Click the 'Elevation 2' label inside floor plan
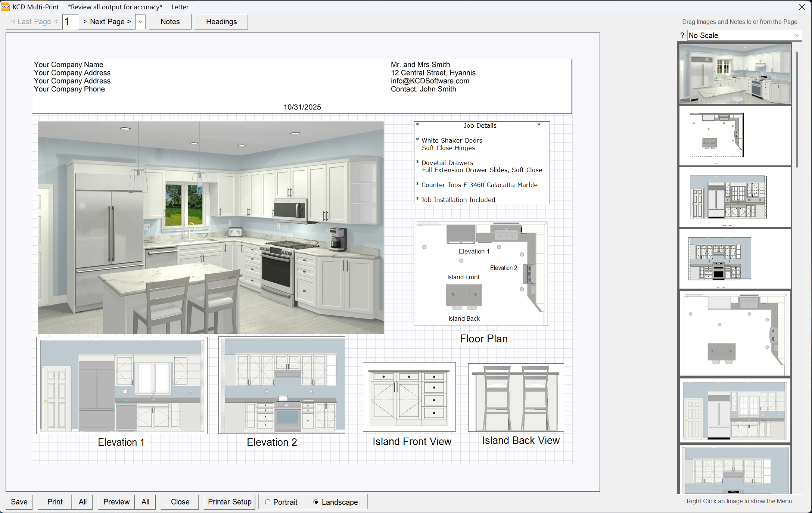812x513 pixels. 504,268
